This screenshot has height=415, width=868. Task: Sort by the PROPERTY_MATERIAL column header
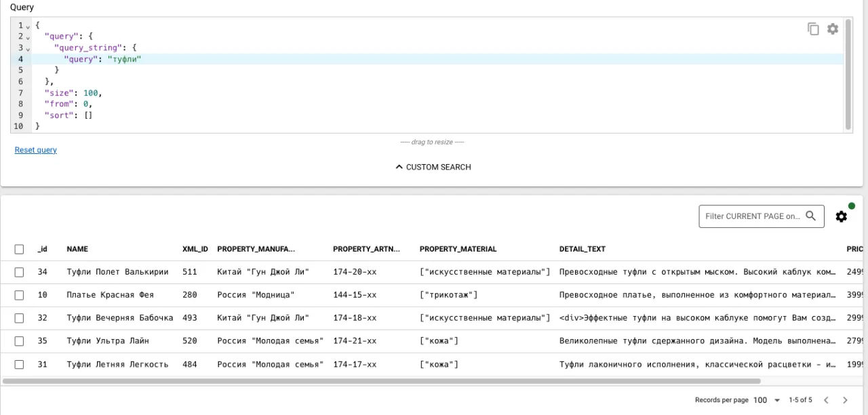[458, 249]
